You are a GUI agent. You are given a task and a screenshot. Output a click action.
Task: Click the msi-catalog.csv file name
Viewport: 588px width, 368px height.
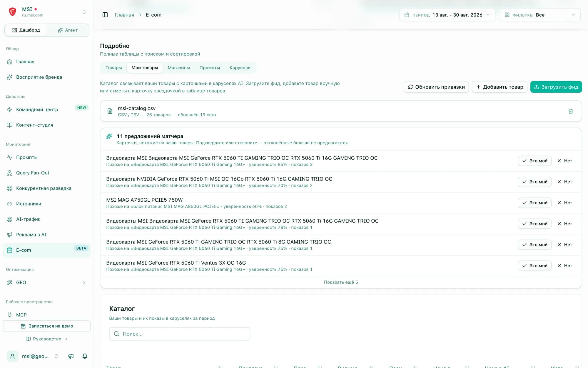[x=137, y=108]
